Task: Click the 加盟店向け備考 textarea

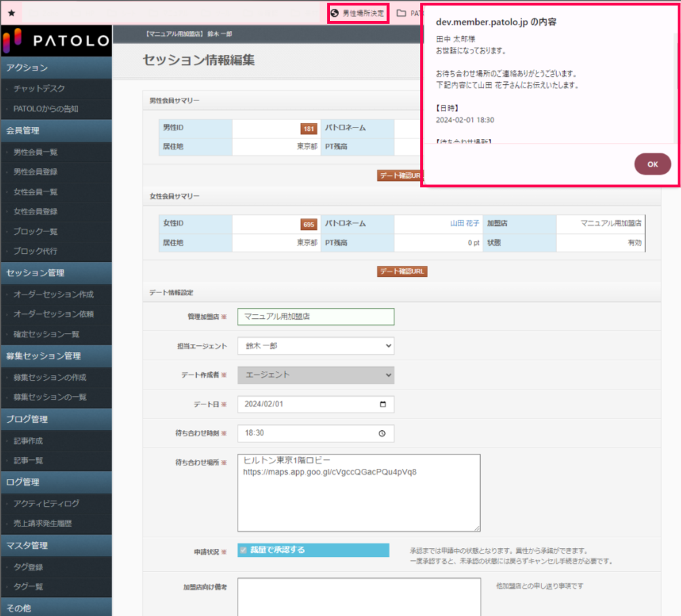Action: pos(358,597)
